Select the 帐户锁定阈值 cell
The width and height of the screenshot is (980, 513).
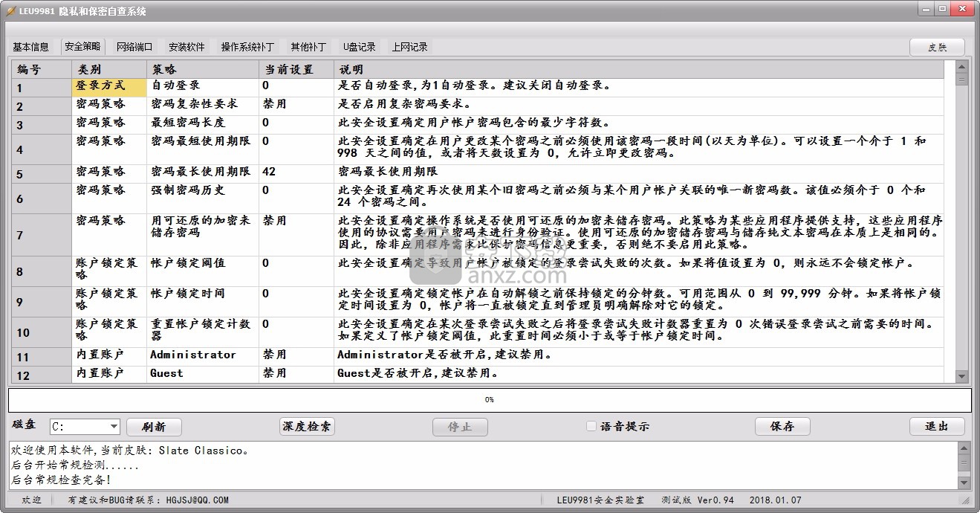[x=203, y=271]
